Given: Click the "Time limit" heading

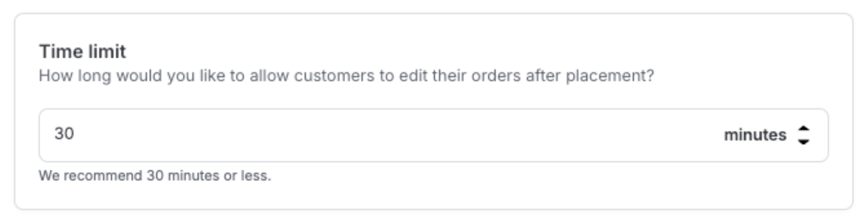Looking at the screenshot, I should (x=82, y=52).
